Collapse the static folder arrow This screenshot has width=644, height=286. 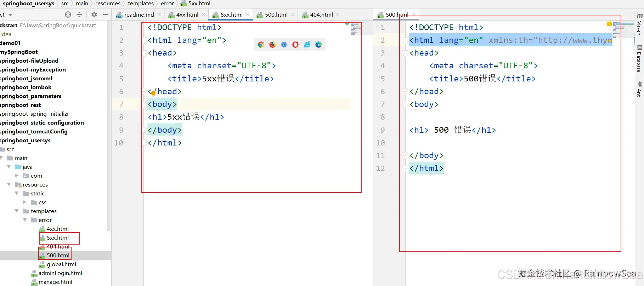[x=17, y=193]
